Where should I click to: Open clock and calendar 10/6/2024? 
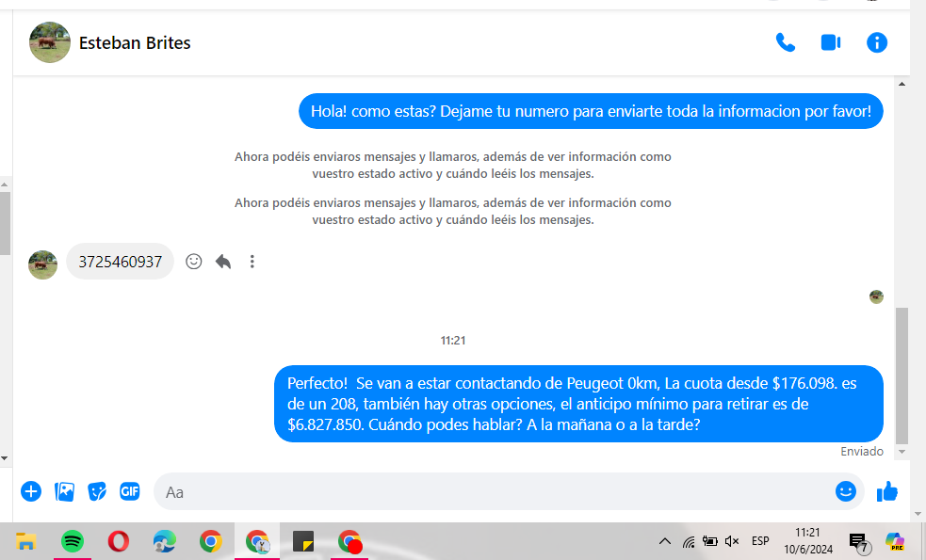click(808, 541)
